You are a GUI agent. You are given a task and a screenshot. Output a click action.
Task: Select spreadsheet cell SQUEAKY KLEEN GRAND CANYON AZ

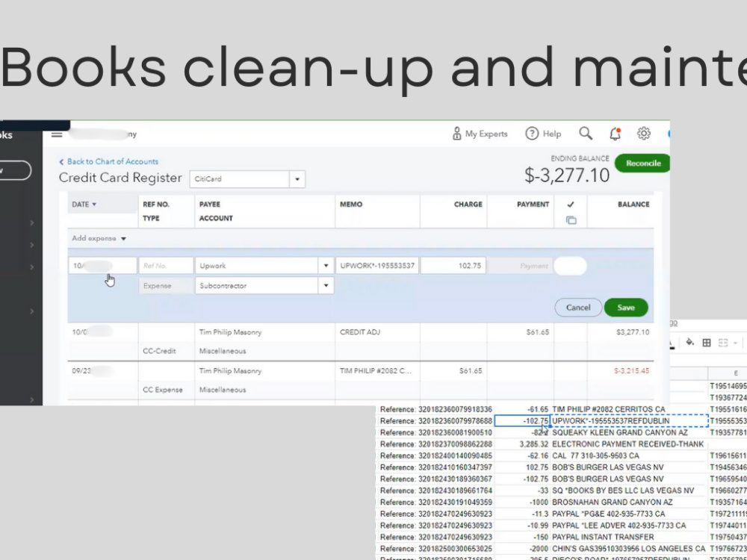(x=629, y=432)
